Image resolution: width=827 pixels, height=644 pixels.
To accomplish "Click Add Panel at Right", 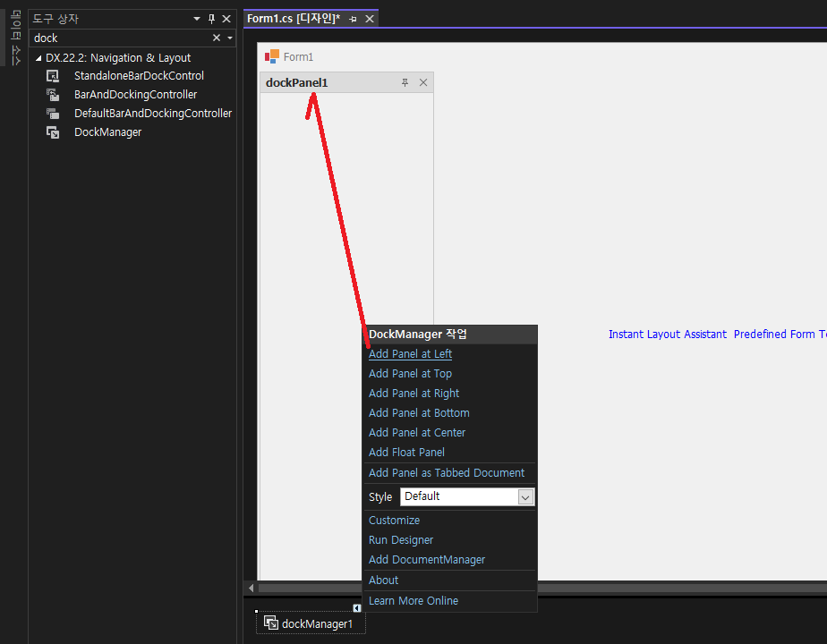I will [x=414, y=394].
